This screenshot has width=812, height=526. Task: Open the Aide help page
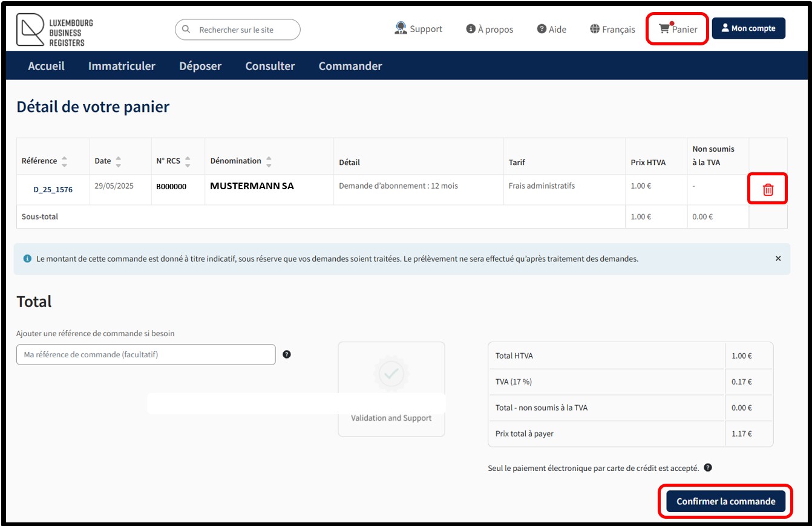551,29
